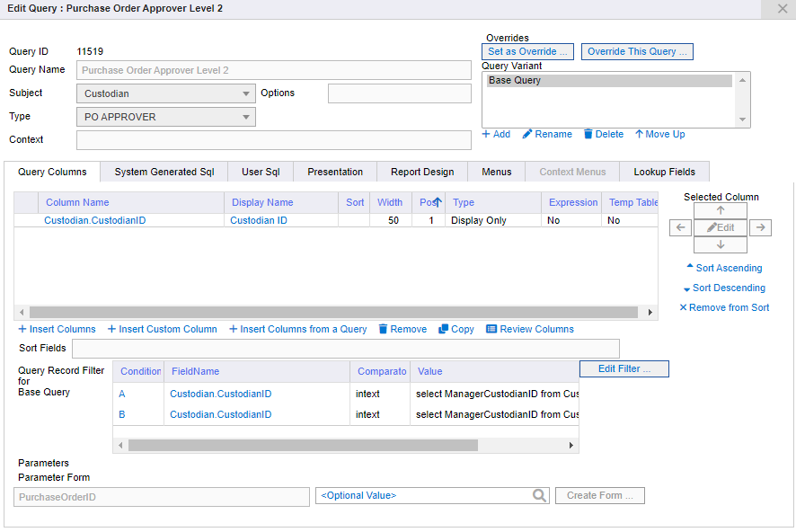Move Up the selected variant
The width and height of the screenshot is (796, 532).
pyautogui.click(x=659, y=134)
